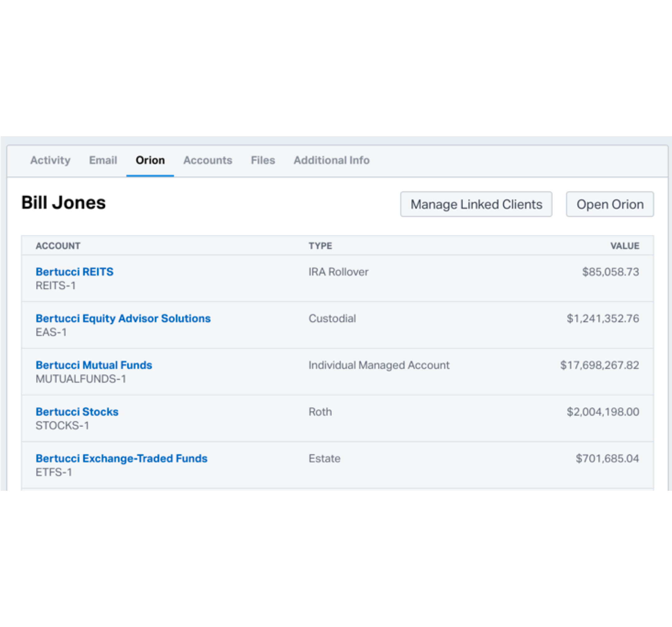The width and height of the screenshot is (672, 627).
Task: Click the Roth type cell
Action: pyautogui.click(x=320, y=411)
